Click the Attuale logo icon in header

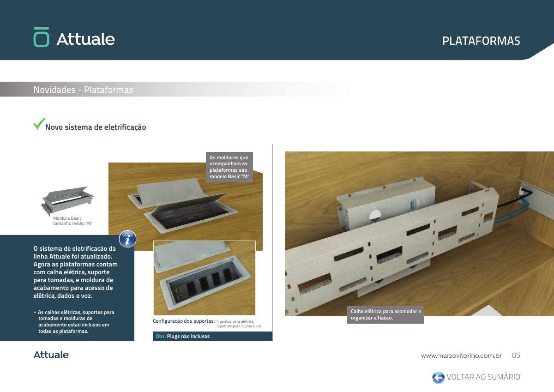click(x=41, y=37)
